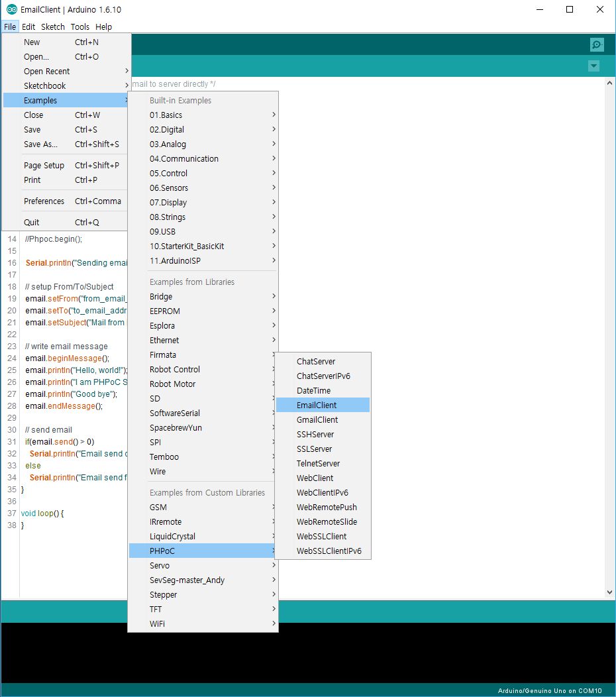Viewport: 616px width, 697px height.
Task: Click the editor scrollbar down arrow
Action: pos(609,592)
